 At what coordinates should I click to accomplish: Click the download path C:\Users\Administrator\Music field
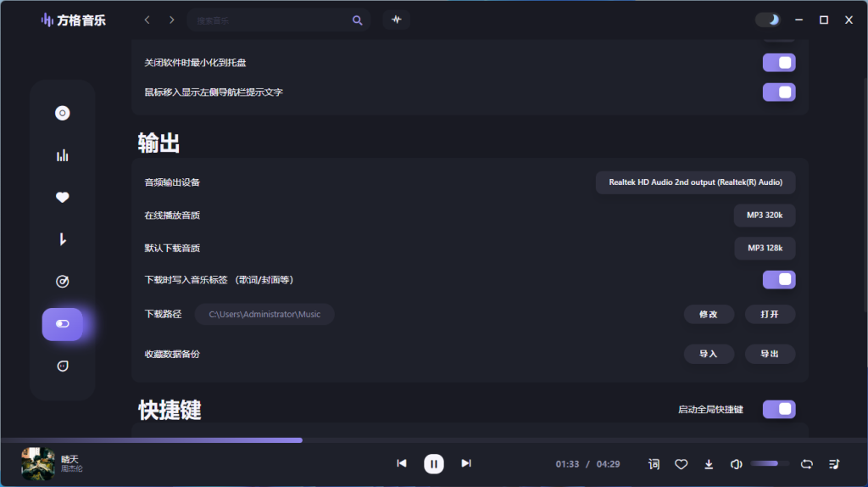[264, 314]
